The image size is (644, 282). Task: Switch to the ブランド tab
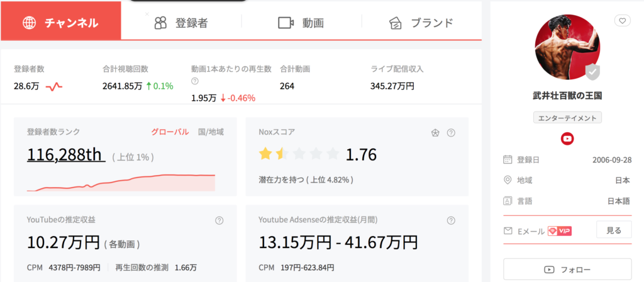[x=421, y=23]
